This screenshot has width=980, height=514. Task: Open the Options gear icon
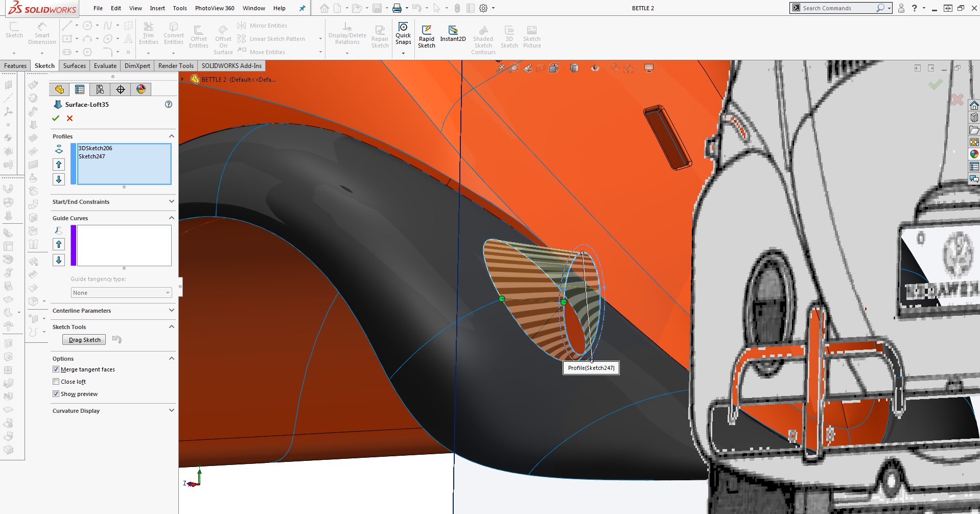483,8
